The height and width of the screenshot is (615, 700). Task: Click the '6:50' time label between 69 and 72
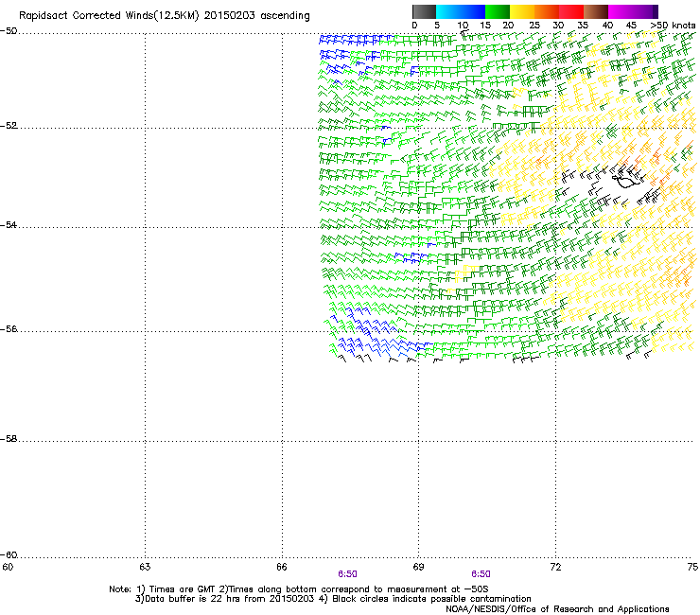481,574
